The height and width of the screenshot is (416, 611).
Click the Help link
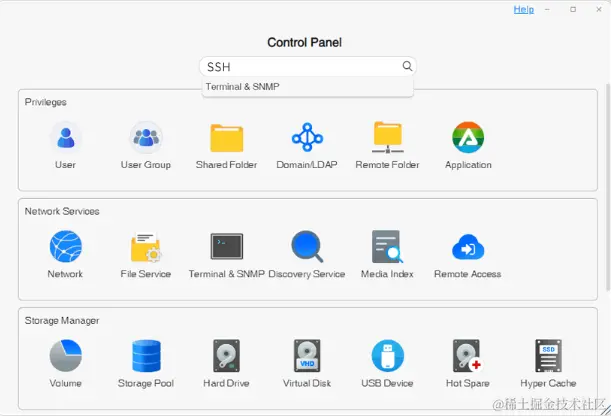[x=523, y=9]
